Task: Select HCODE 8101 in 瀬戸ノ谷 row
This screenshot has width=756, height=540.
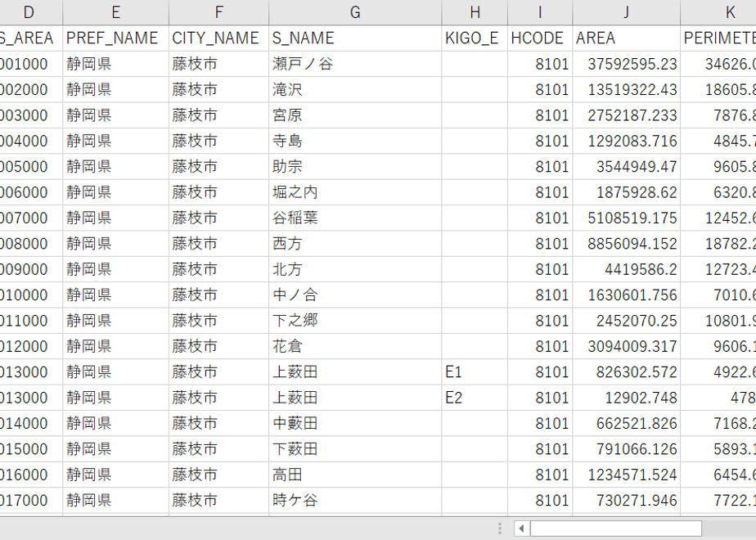Action: click(x=540, y=64)
